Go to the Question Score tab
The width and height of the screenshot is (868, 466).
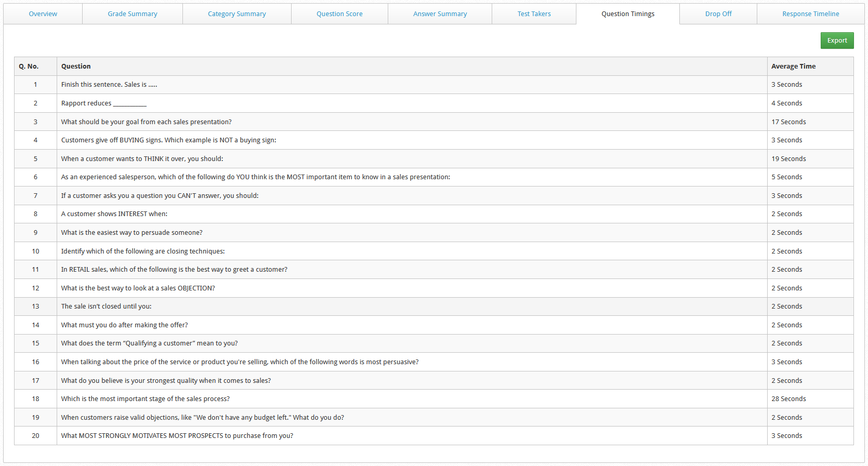point(339,14)
